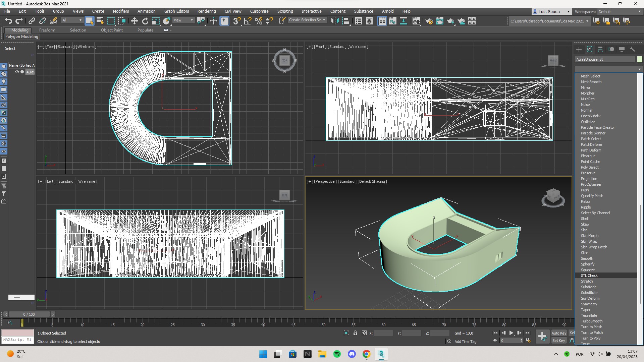Open Curve Editor icon

[393, 21]
